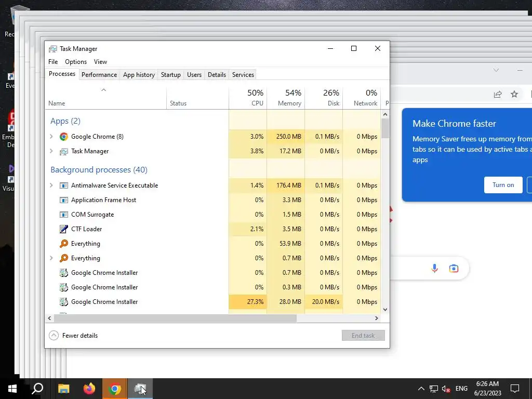Click the Everything icon with the expand arrow

pyautogui.click(x=63, y=258)
